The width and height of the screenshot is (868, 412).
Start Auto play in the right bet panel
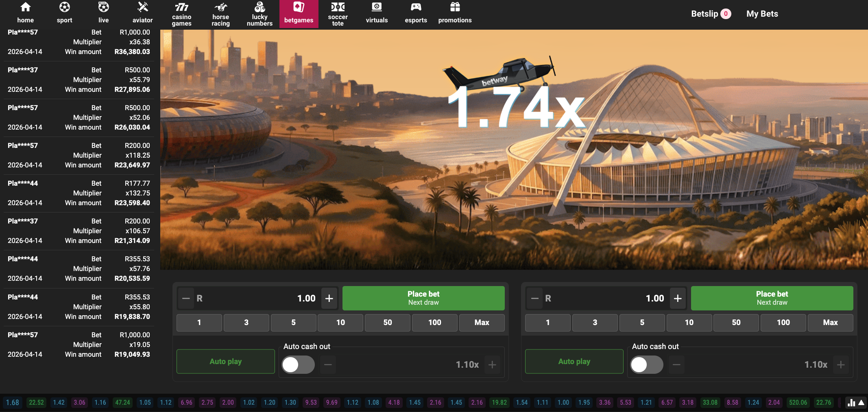pyautogui.click(x=574, y=361)
